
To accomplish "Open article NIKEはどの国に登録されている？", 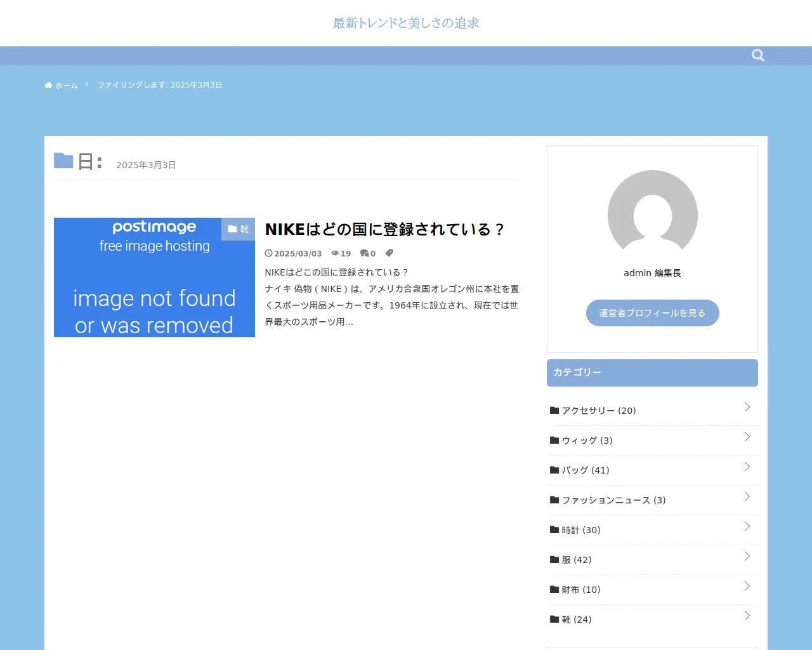I will tap(384, 229).
